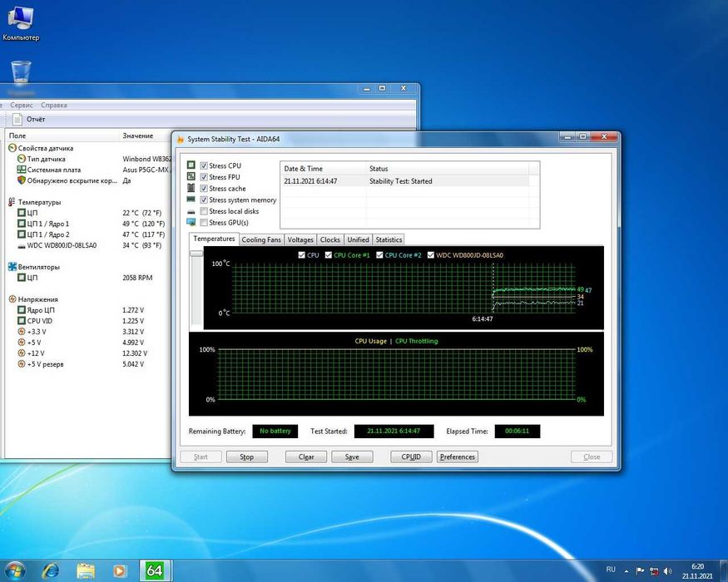728x582 pixels.
Task: Click the +3.3 V voltage icon
Action: click(22, 332)
